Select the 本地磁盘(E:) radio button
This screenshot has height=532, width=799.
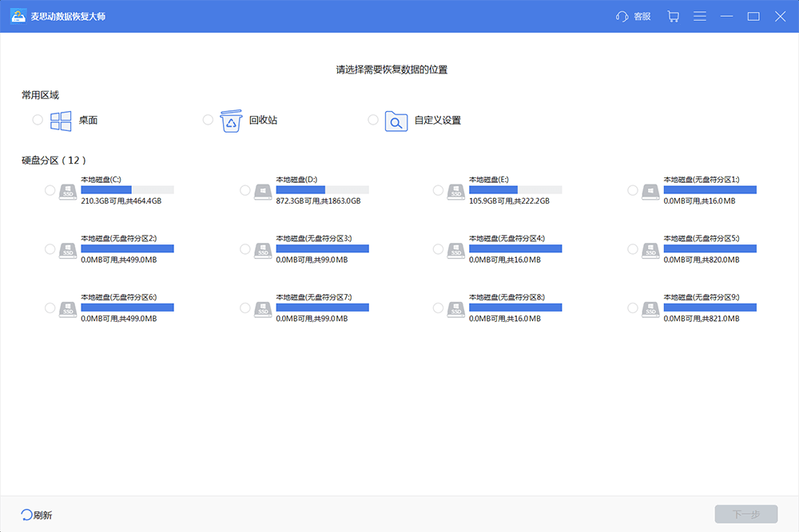point(438,190)
